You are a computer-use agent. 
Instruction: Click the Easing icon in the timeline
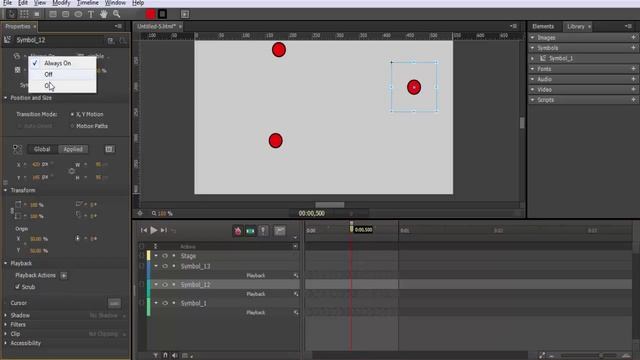point(280,231)
